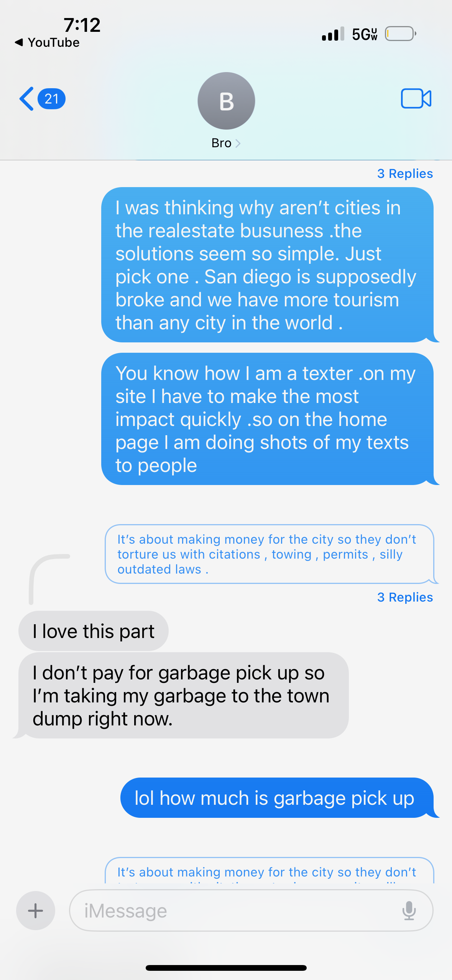This screenshot has width=452, height=980.
Task: Tap the San Diego real estate message
Action: coord(267,265)
